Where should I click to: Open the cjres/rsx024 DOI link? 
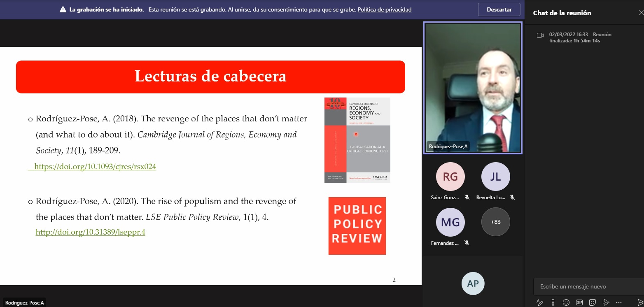95,167
